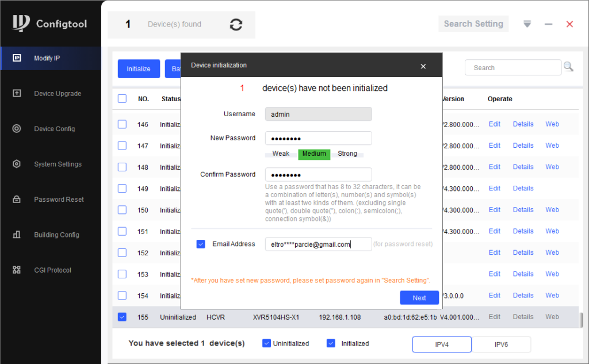This screenshot has width=589, height=364.
Task: Click the search magnifier icon
Action: coord(568,67)
